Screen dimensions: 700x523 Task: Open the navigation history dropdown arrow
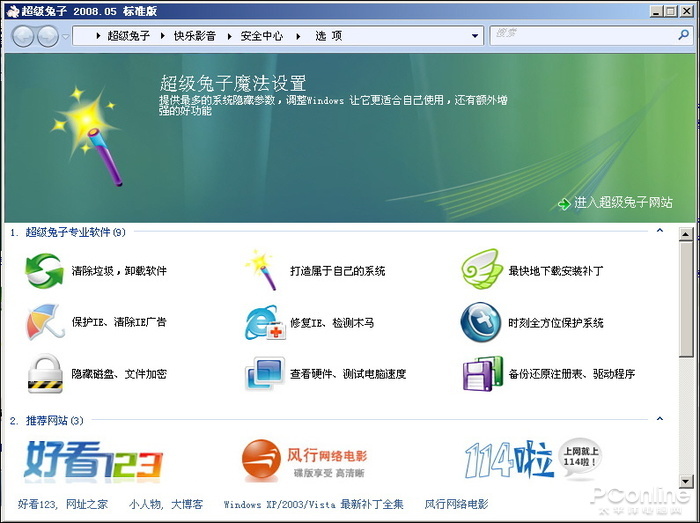66,36
